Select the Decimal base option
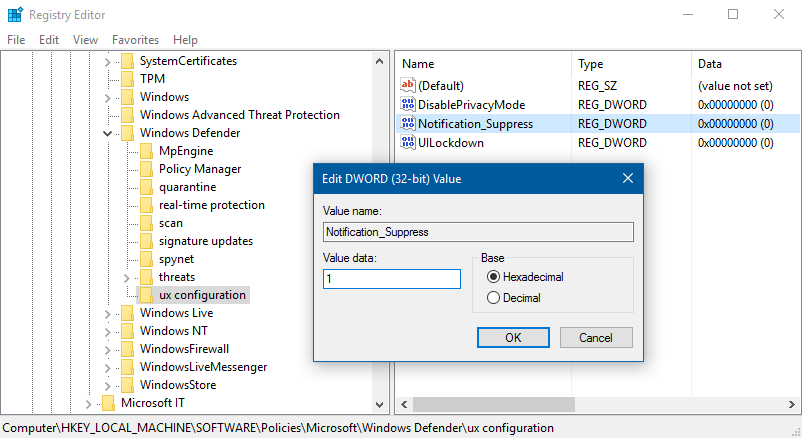The image size is (802, 438). (x=492, y=297)
